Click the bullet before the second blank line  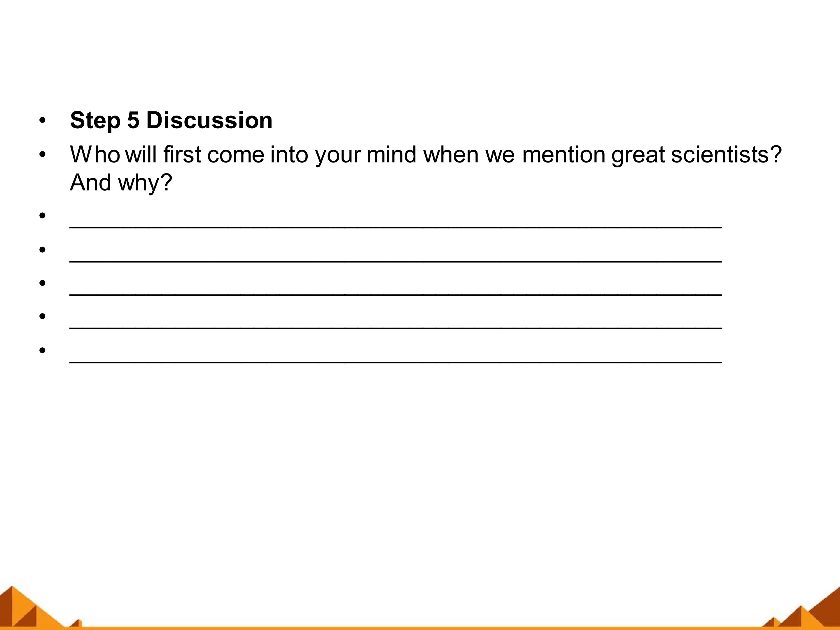coord(42,249)
